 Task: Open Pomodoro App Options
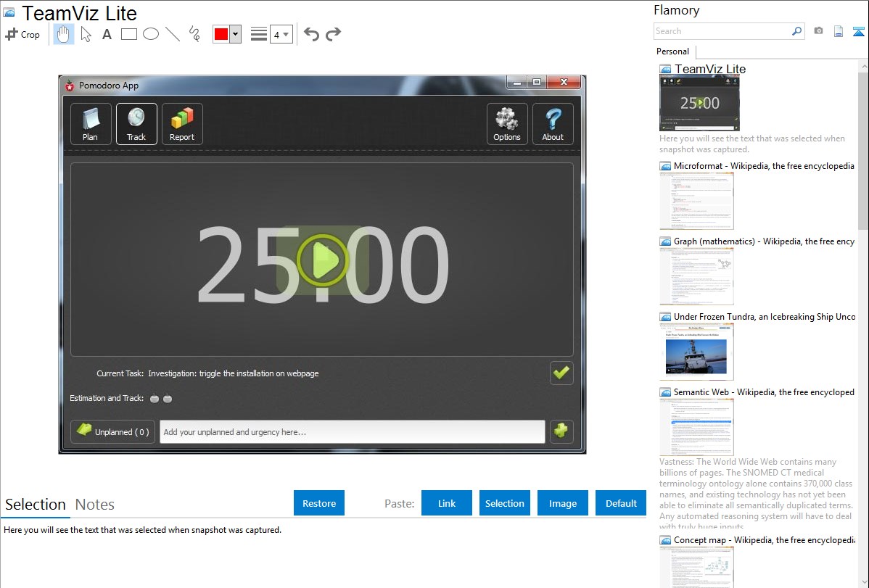pyautogui.click(x=507, y=124)
